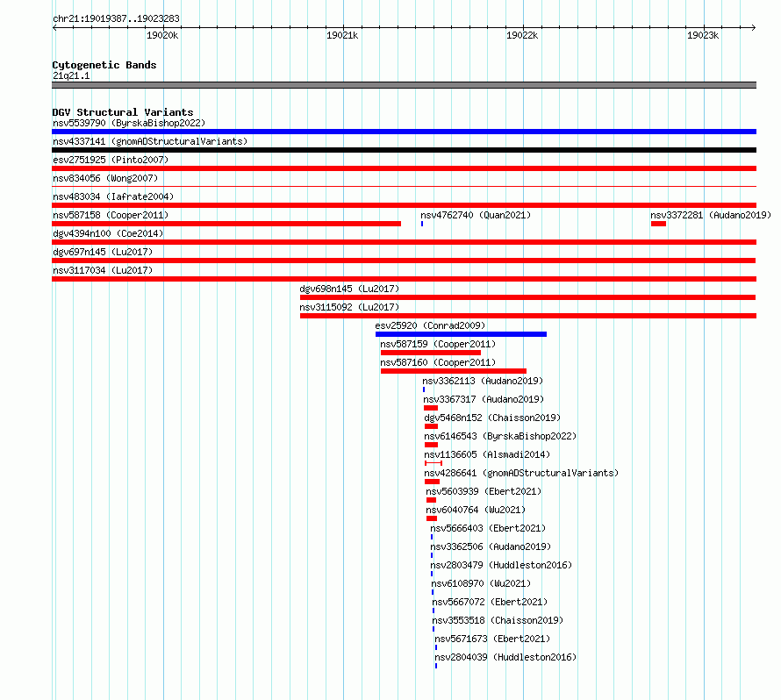
Task: Select the red bar under nsv587159
Action: point(430,353)
